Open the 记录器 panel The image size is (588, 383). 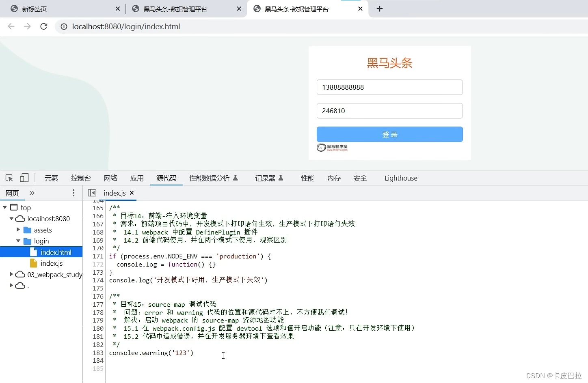[269, 178]
